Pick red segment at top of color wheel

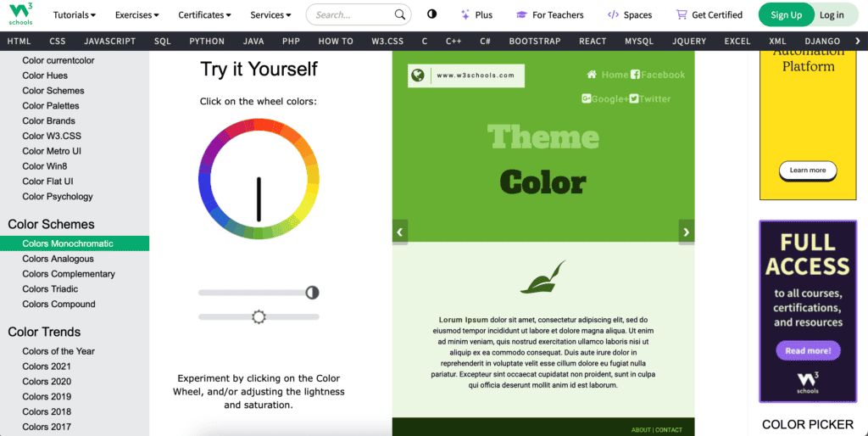(x=270, y=126)
